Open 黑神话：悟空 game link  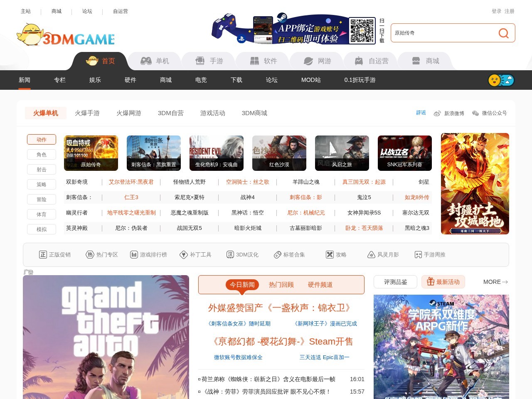coord(248,213)
